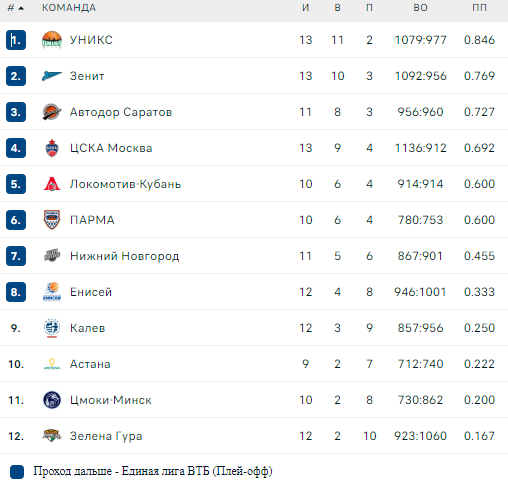Click the Калев team logo

[x=52, y=328]
